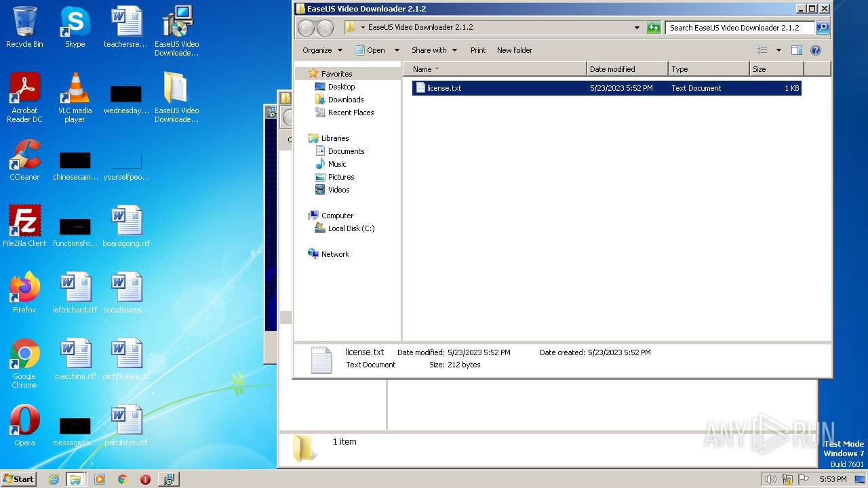Select the license.txt file row

coord(607,88)
